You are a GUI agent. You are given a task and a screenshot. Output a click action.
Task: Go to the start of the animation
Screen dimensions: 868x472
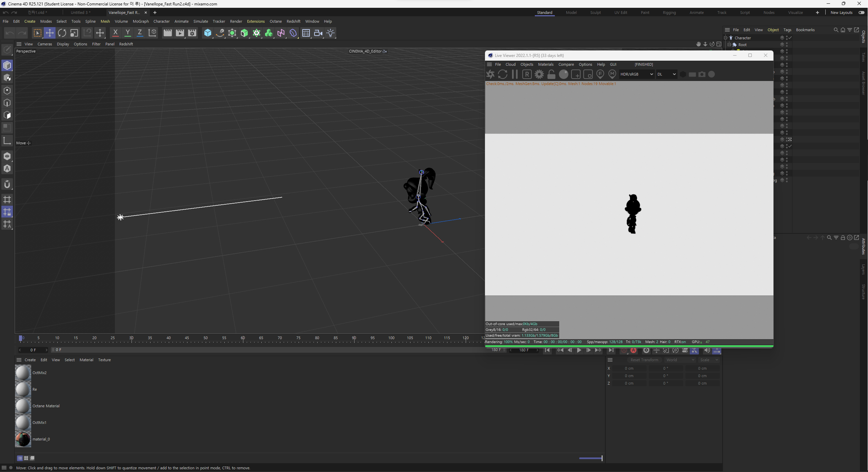pyautogui.click(x=547, y=350)
